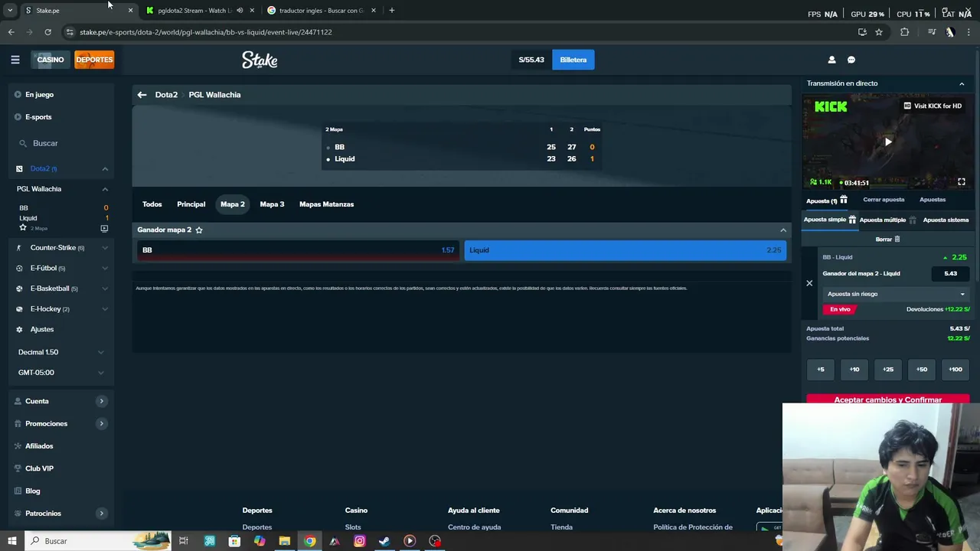Viewport: 980px width, 551px height.
Task: Click the Borrar trash icon
Action: [x=897, y=240]
